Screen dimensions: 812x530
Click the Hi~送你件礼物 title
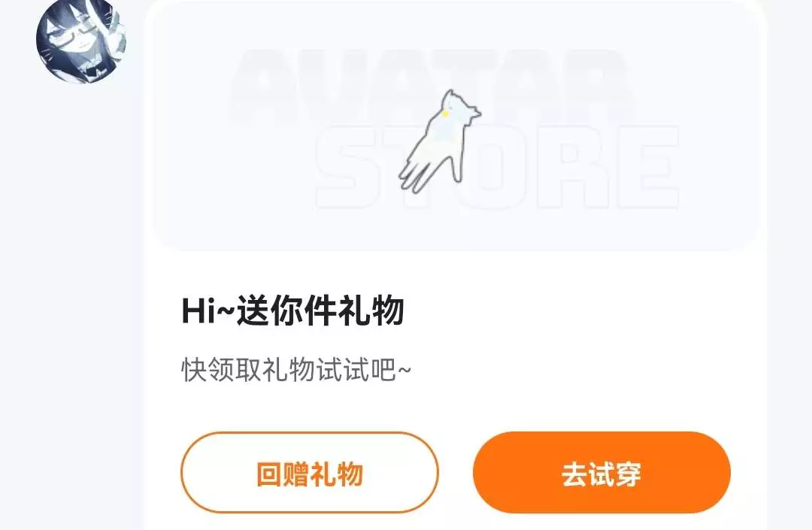coord(292,310)
